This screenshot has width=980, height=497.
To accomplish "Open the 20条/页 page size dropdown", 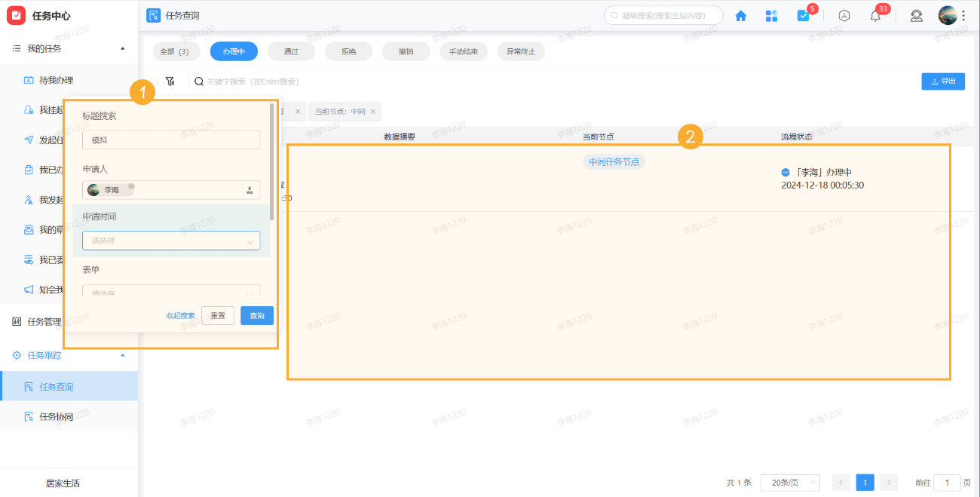I will [x=789, y=483].
